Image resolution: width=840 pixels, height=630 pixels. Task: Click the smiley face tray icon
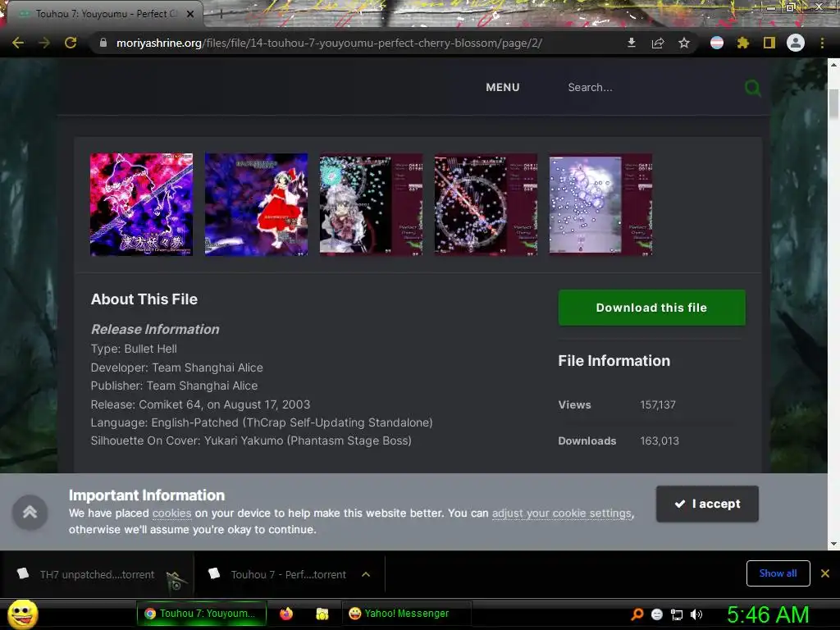(657, 614)
